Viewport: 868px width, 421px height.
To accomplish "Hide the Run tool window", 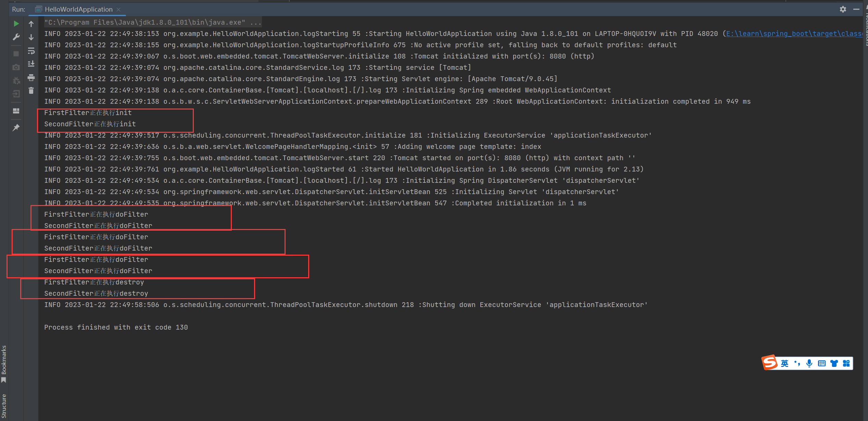I will (x=856, y=9).
